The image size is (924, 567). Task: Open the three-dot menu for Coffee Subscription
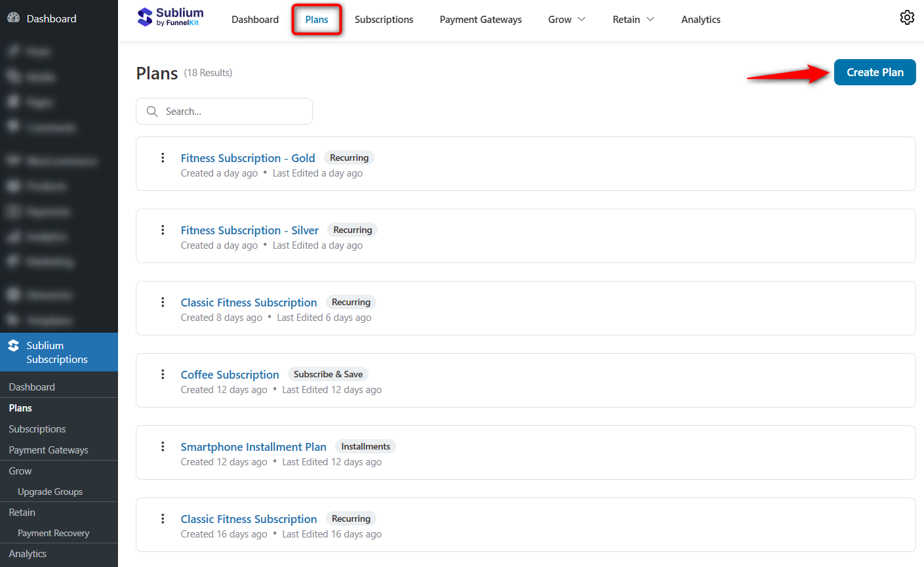click(163, 374)
